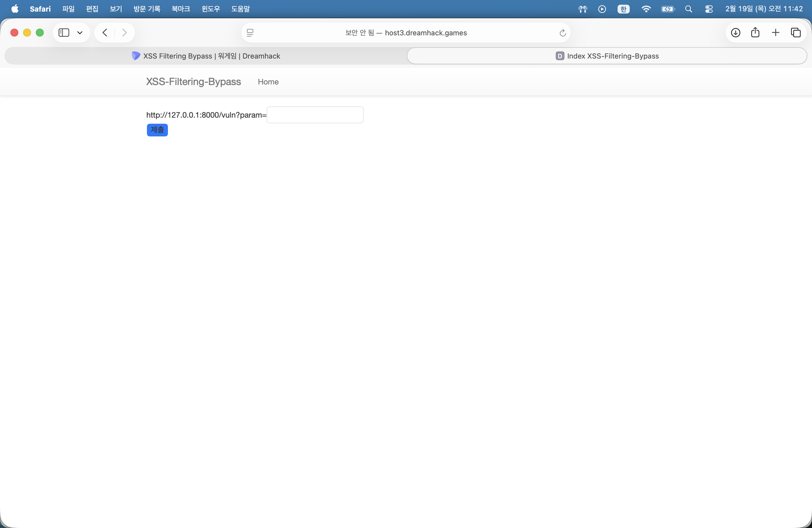
Task: Expand the sidebar tab group dropdown chevron
Action: click(x=80, y=33)
